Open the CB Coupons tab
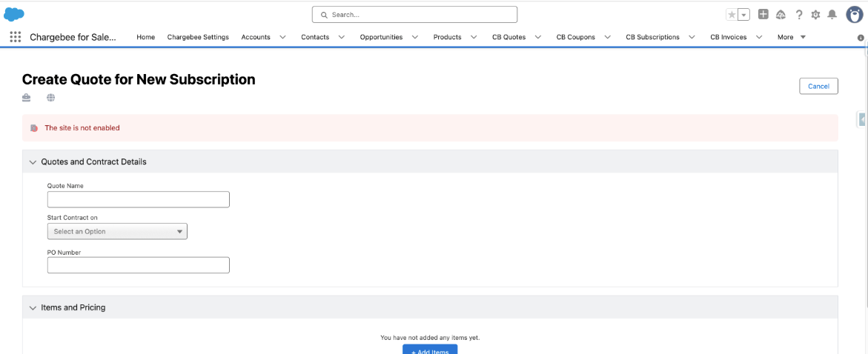Viewport: 868px width, 354px height. pos(576,37)
